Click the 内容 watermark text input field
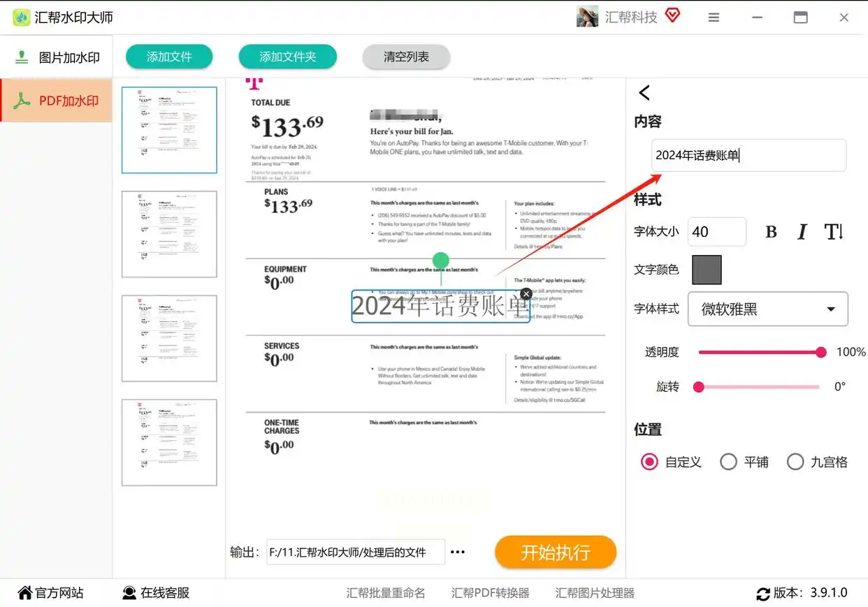Viewport: 868px width, 607px height. tap(748, 155)
